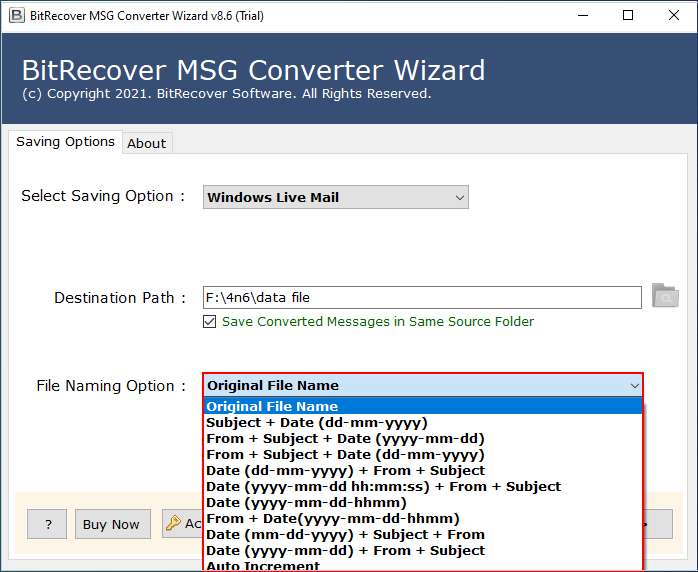Viewport: 698px width, 572px height.
Task: Pick Date (dd-mm-yyyy) + From + Subject
Action: point(345,471)
